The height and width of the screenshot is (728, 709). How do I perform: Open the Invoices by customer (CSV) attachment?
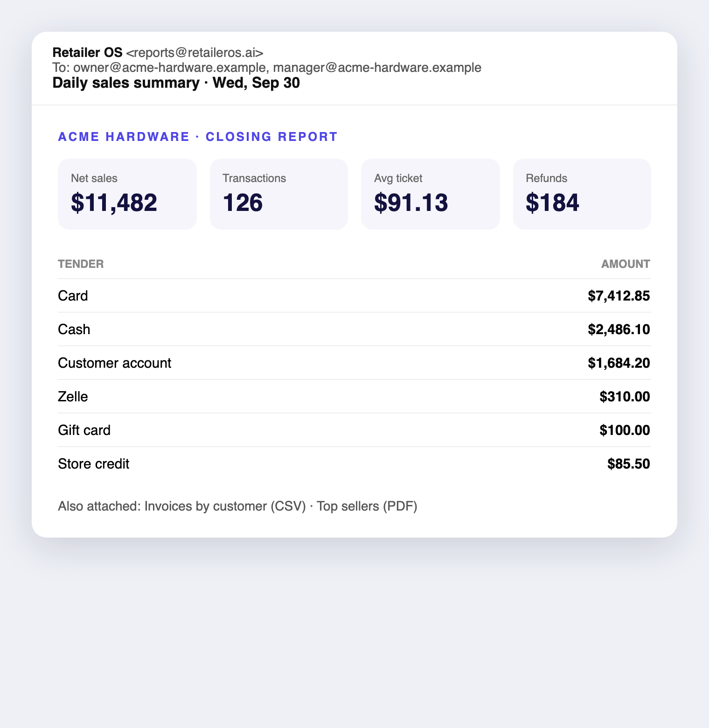tap(225, 506)
